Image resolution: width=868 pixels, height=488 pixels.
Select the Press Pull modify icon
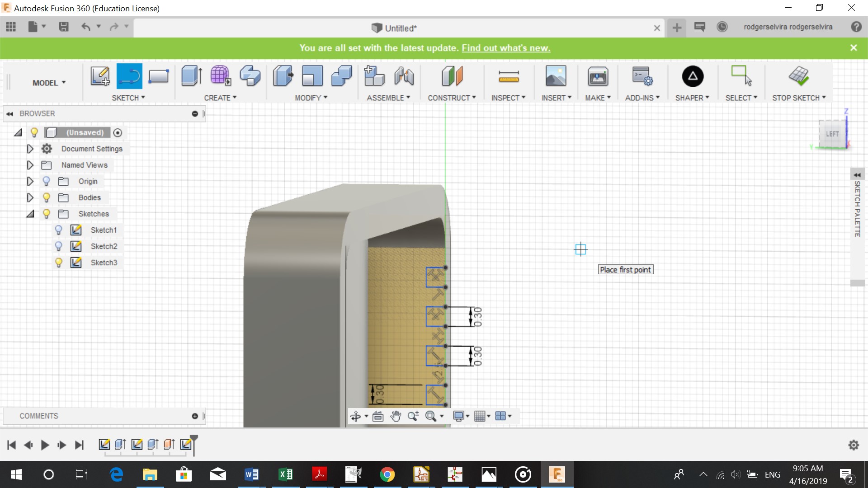tap(283, 76)
